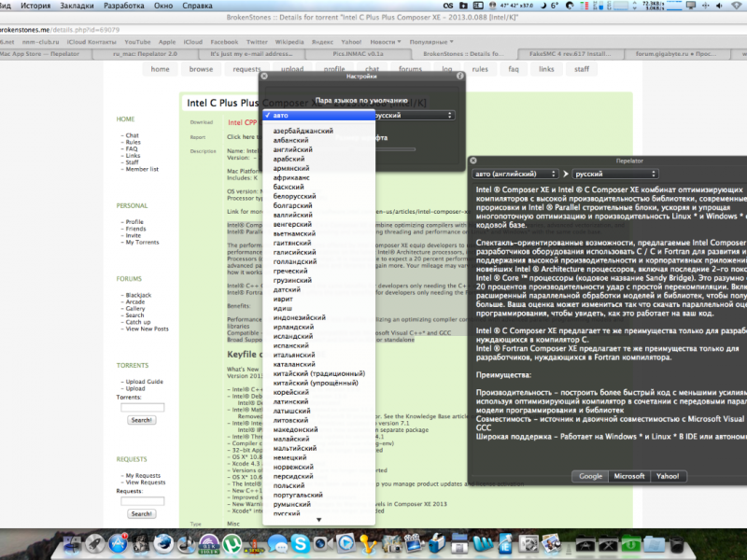This screenshot has width=747, height=560.
Task: Select немецкий from the language list
Action: point(318,457)
